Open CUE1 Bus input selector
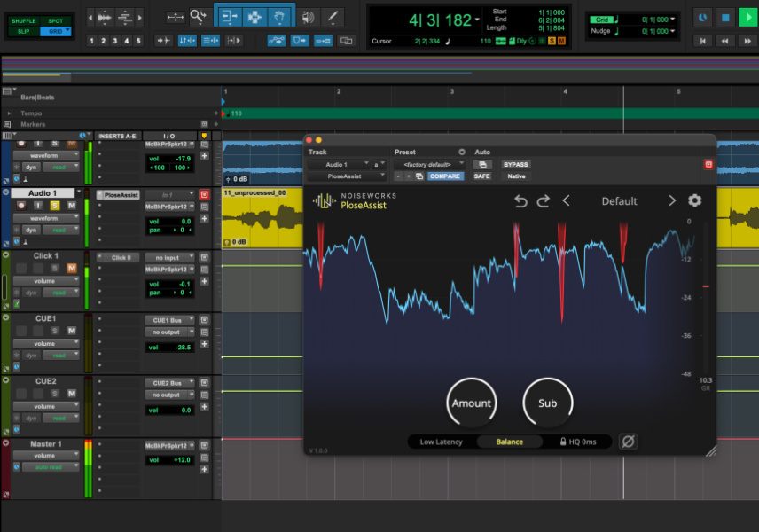The image size is (759, 532). [x=169, y=320]
